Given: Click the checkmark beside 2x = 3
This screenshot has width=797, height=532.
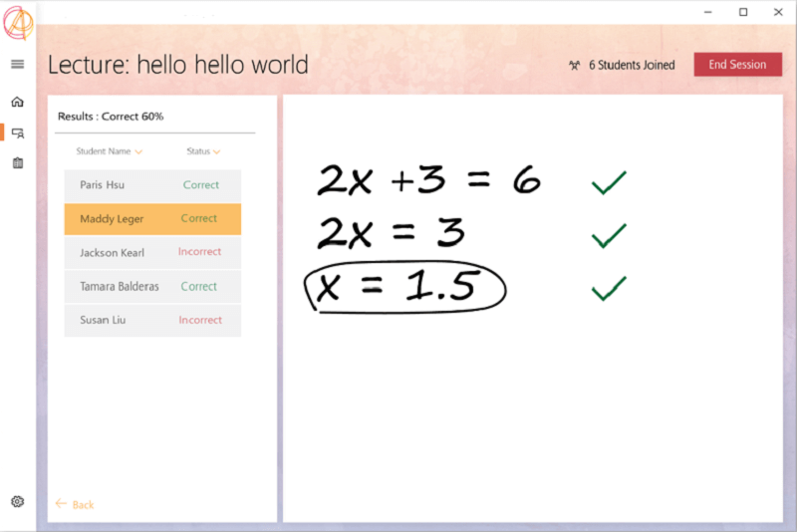Looking at the screenshot, I should pyautogui.click(x=608, y=235).
